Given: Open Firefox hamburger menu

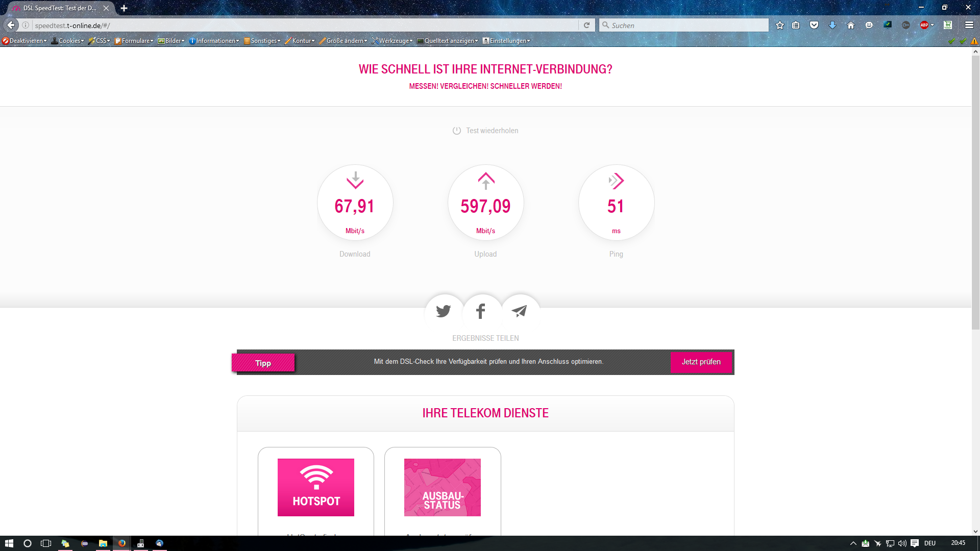Looking at the screenshot, I should pyautogui.click(x=969, y=25).
